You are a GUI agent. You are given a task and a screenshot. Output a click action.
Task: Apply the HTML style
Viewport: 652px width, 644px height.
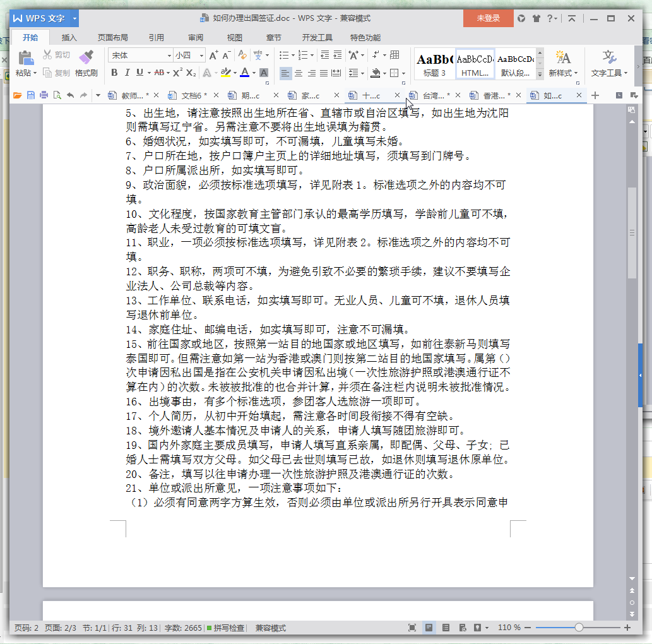point(475,64)
